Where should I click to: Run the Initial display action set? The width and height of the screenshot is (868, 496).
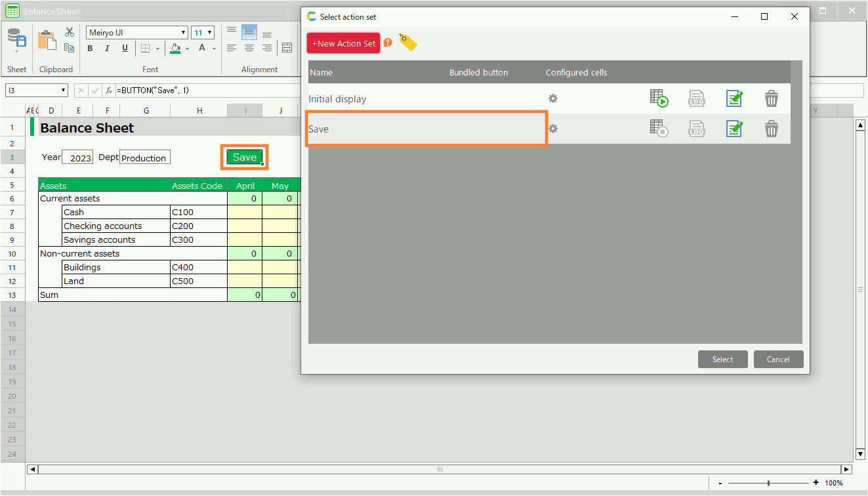point(659,99)
